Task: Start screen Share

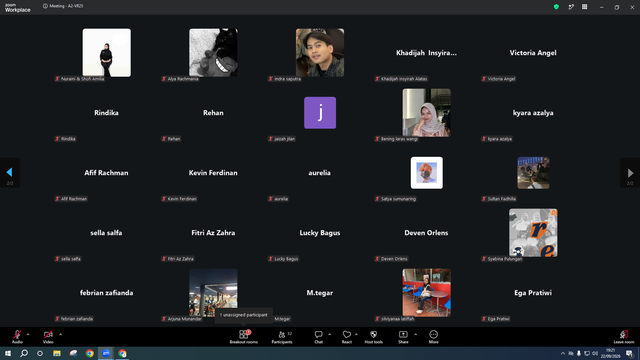Action: [403, 336]
